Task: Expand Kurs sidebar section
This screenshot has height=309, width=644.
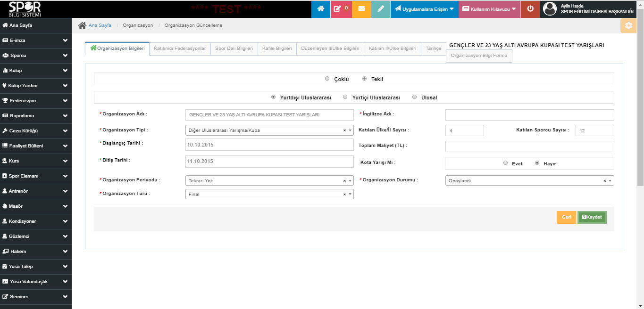Action: [x=36, y=161]
